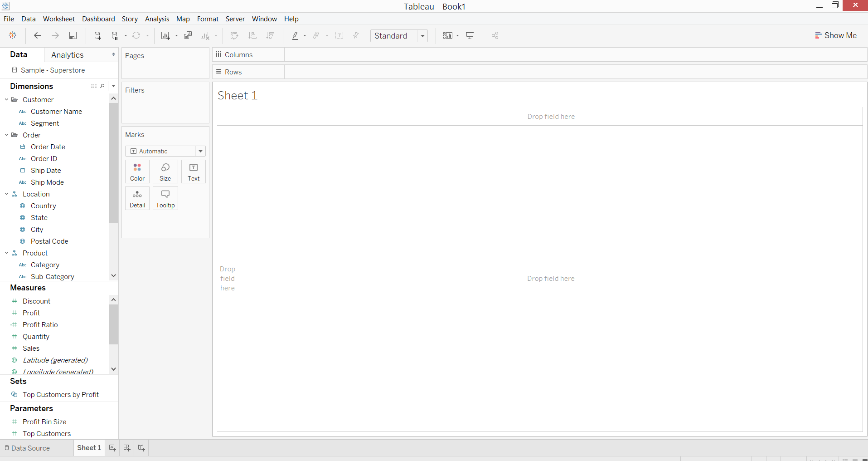Open the Analysis menu
The height and width of the screenshot is (461, 868).
(157, 19)
